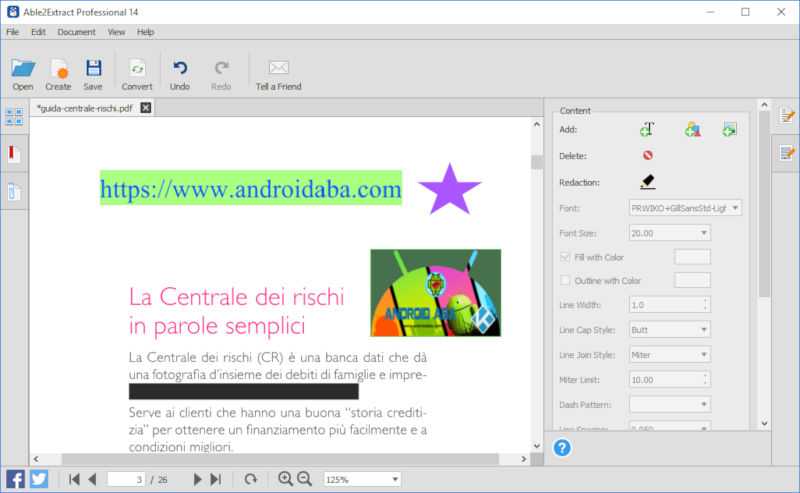
Task: Zoom in with the magnifier plus icon
Action: (285, 479)
